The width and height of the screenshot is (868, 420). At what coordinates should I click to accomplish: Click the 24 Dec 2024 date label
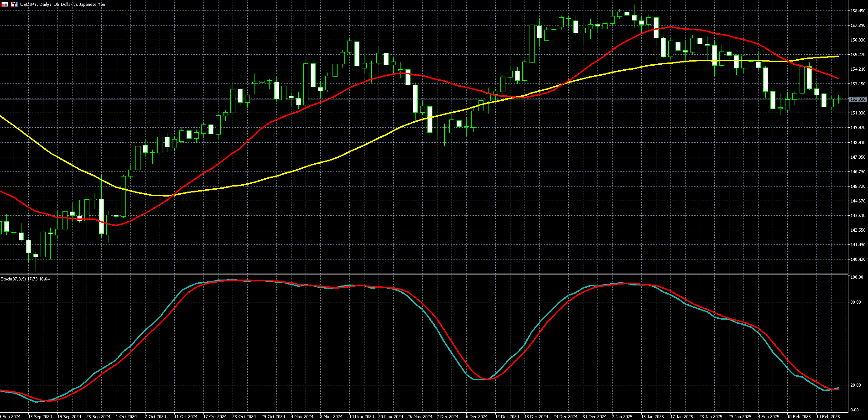tap(566, 417)
